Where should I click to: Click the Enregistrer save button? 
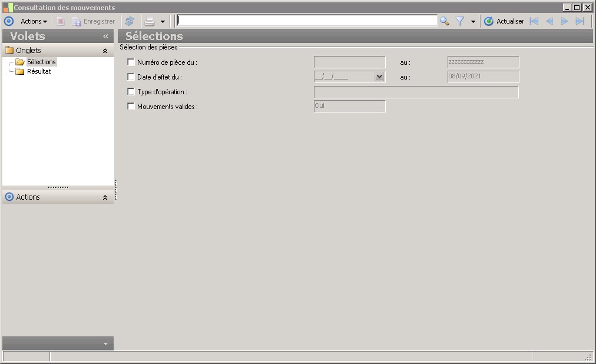coord(94,21)
